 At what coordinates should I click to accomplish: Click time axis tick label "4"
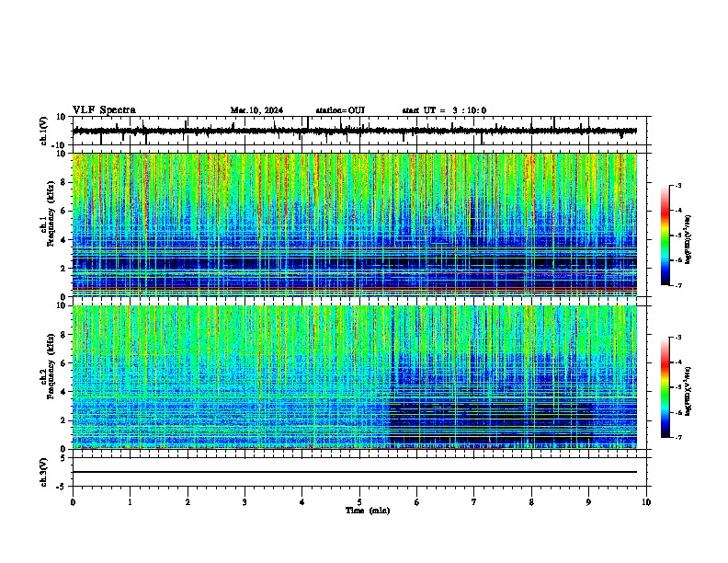click(302, 502)
